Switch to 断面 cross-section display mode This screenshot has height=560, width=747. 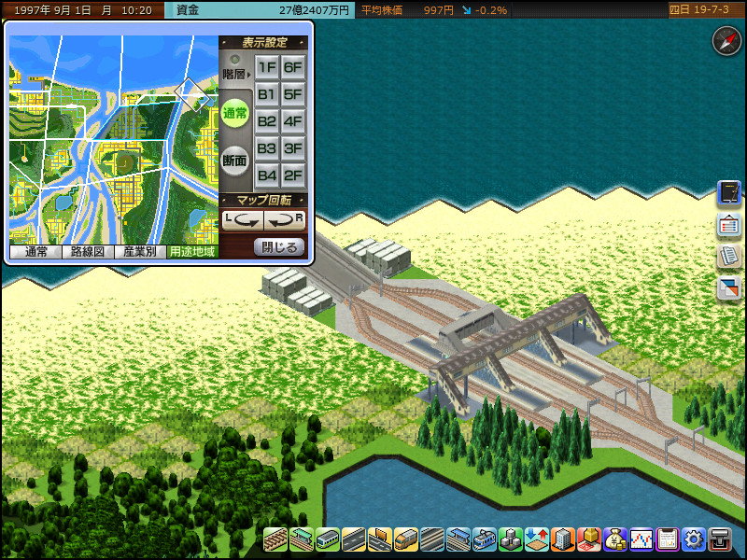click(x=235, y=161)
